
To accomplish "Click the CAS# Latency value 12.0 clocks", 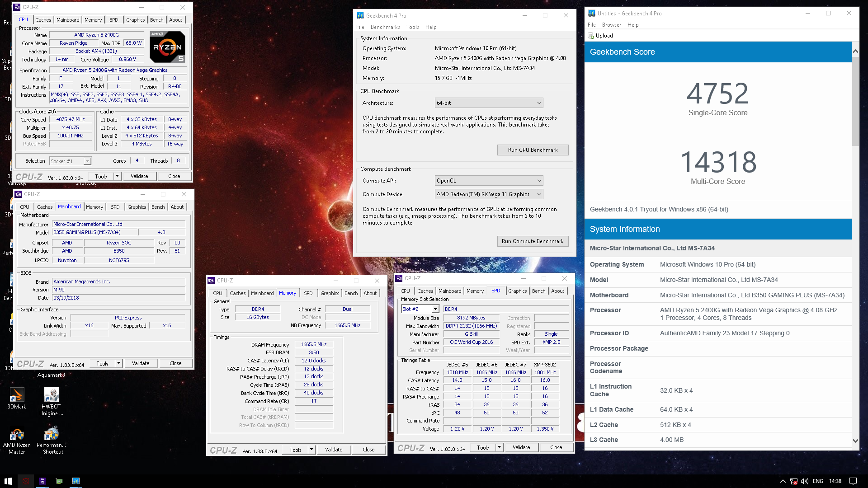I will (314, 361).
